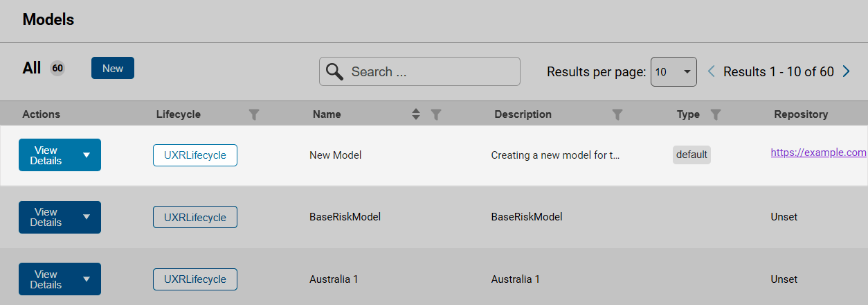Click the Type column filter icon

click(x=716, y=114)
